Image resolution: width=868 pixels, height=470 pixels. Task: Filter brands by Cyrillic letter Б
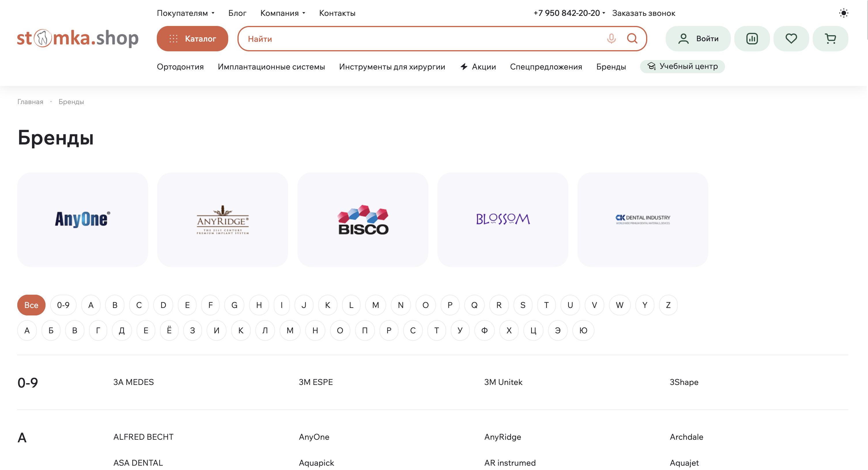(51, 330)
